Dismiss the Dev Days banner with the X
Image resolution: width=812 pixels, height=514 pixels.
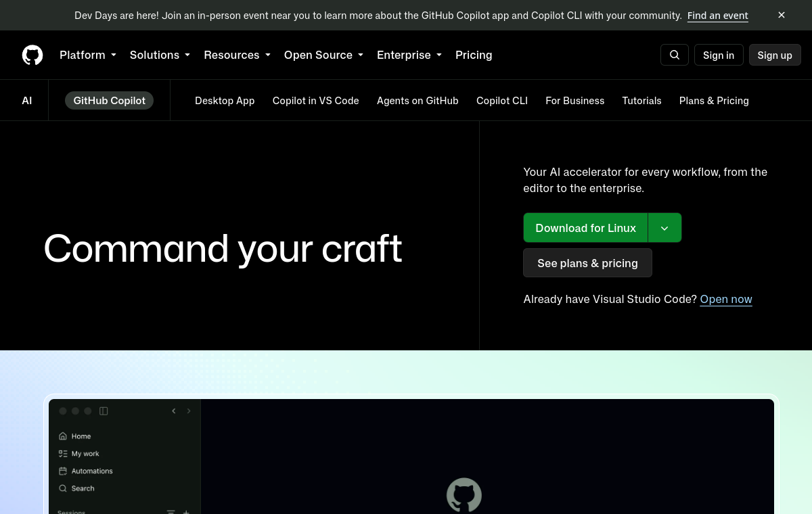782,15
